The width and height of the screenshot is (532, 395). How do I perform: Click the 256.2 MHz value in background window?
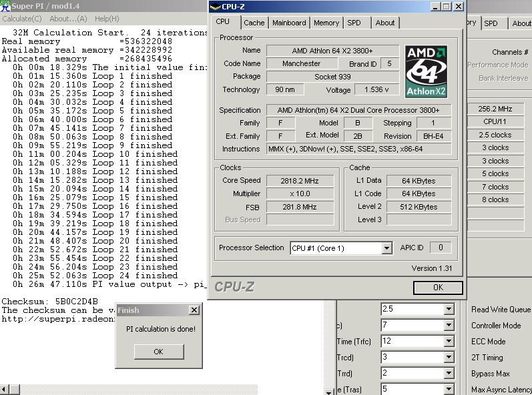(x=495, y=109)
